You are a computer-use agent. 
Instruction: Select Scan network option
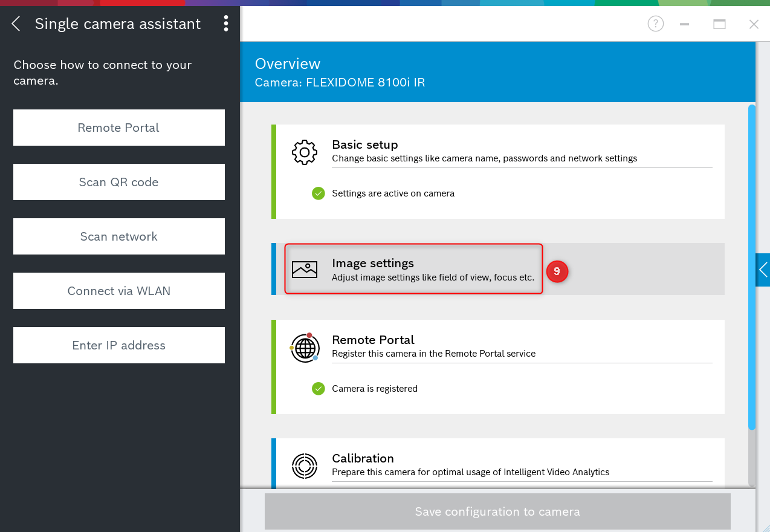coord(119,236)
